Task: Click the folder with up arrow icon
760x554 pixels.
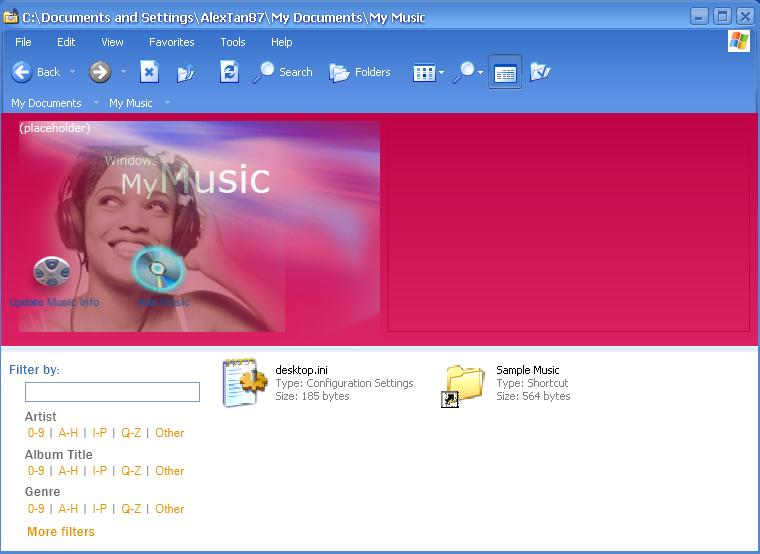Action: coord(186,72)
